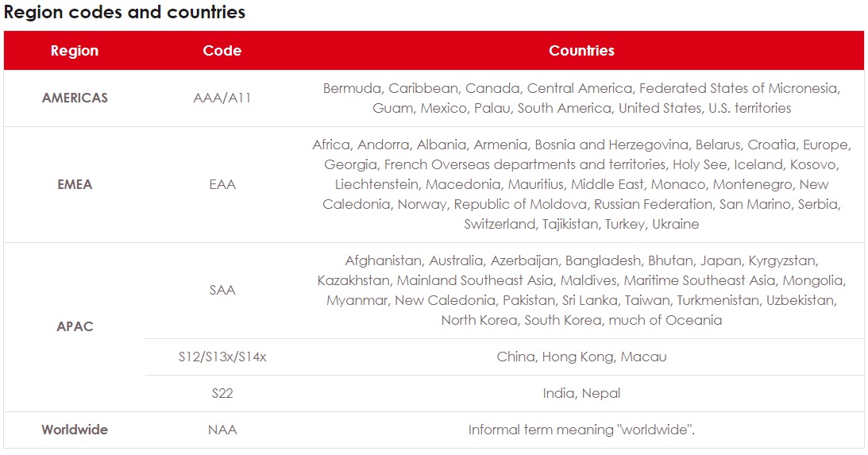Screen dimensions: 868x455
Task: Click the China, Hong Kong, Macau cell
Action: [x=581, y=357]
